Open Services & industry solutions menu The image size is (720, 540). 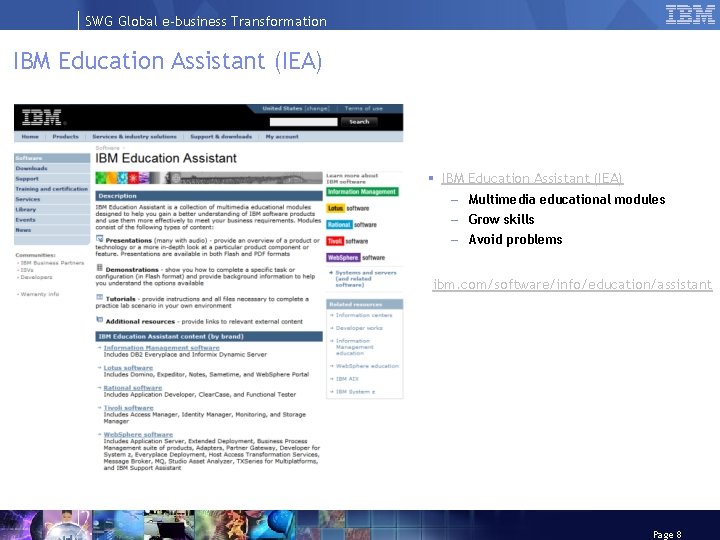click(x=134, y=136)
